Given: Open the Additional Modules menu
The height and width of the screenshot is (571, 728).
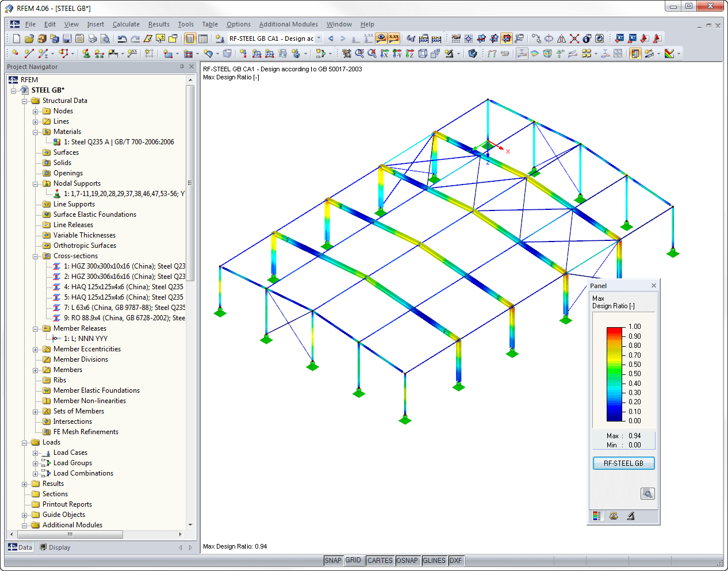Looking at the screenshot, I should 288,24.
